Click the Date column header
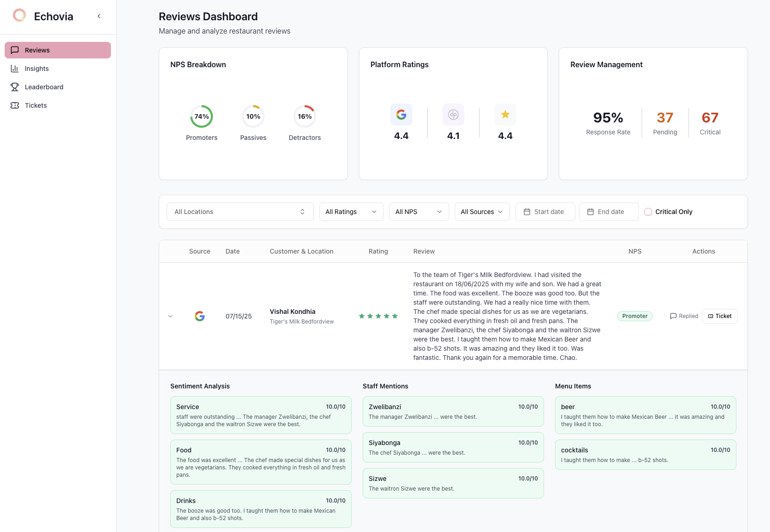The height and width of the screenshot is (532, 770). pyautogui.click(x=232, y=251)
